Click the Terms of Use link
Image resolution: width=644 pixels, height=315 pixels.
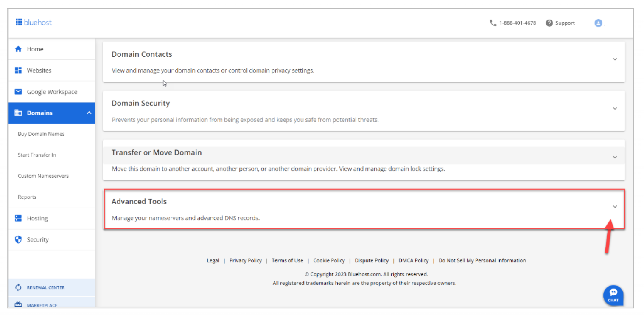point(287,261)
